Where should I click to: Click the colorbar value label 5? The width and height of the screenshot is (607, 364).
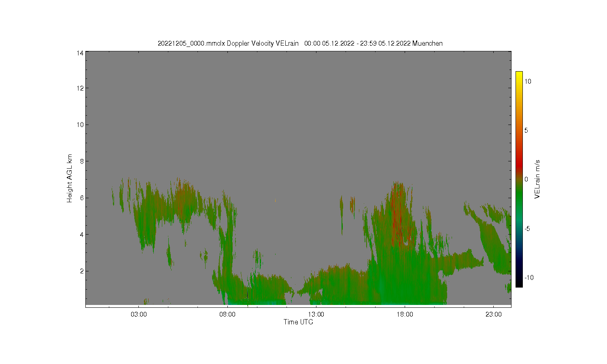click(526, 130)
